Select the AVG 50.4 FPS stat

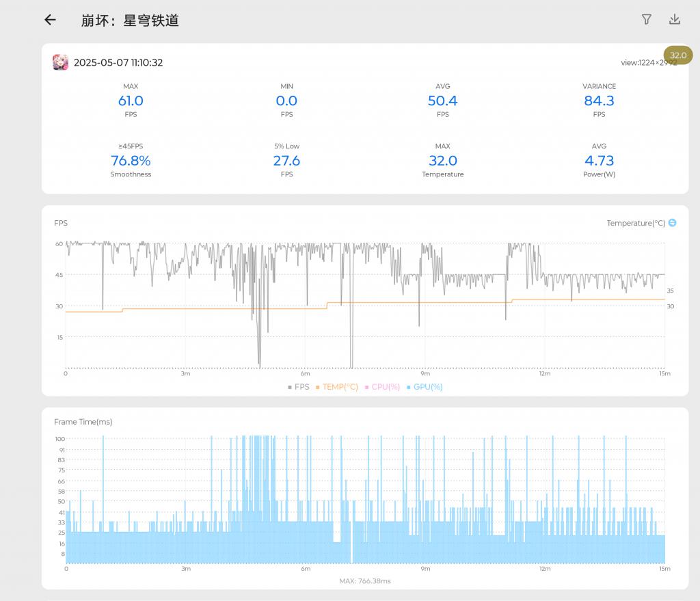click(x=442, y=101)
